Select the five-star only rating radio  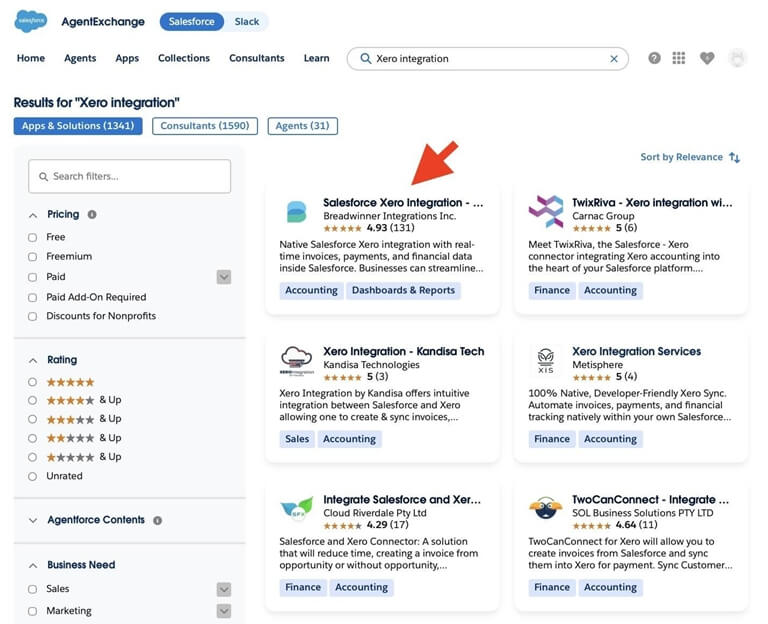(x=32, y=382)
